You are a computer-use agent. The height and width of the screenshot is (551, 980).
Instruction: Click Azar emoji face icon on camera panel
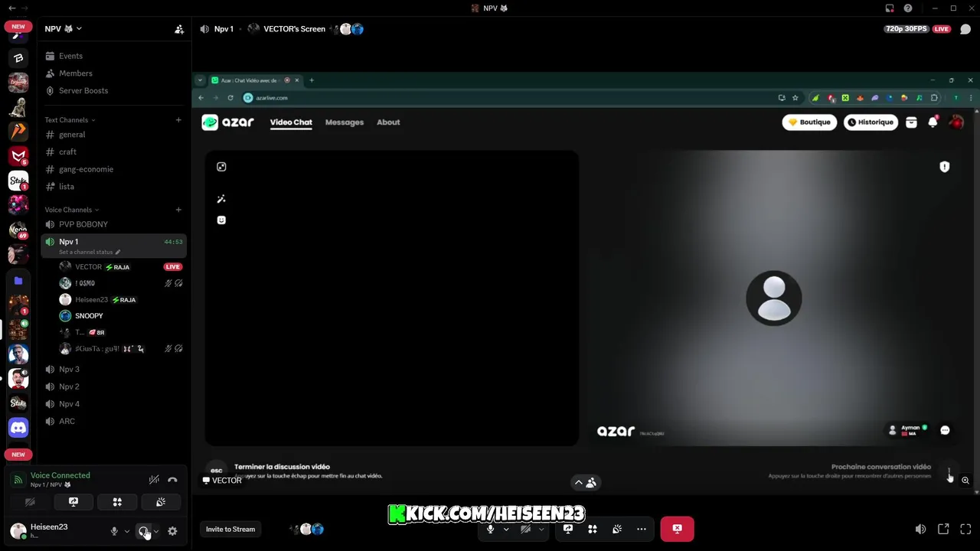(x=221, y=220)
